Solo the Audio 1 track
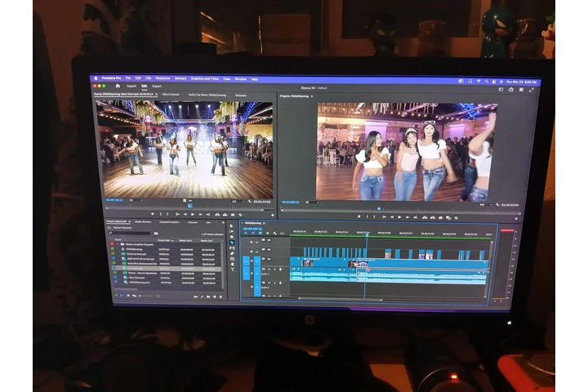588x392 pixels. (x=274, y=269)
